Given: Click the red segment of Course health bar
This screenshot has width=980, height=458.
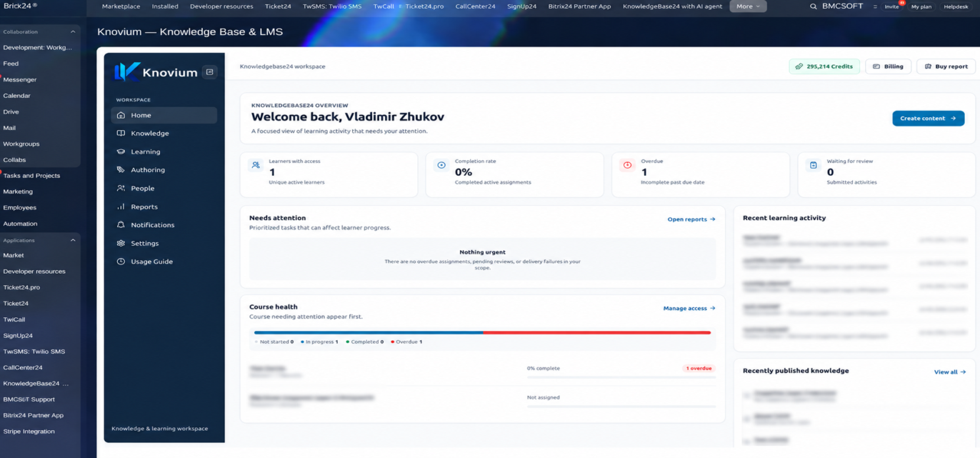Looking at the screenshot, I should click(x=597, y=332).
